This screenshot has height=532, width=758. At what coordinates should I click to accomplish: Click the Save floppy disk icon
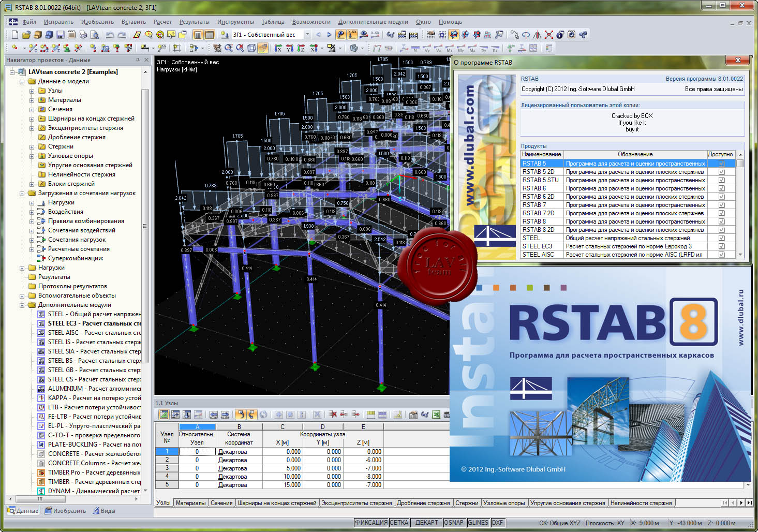(x=60, y=35)
